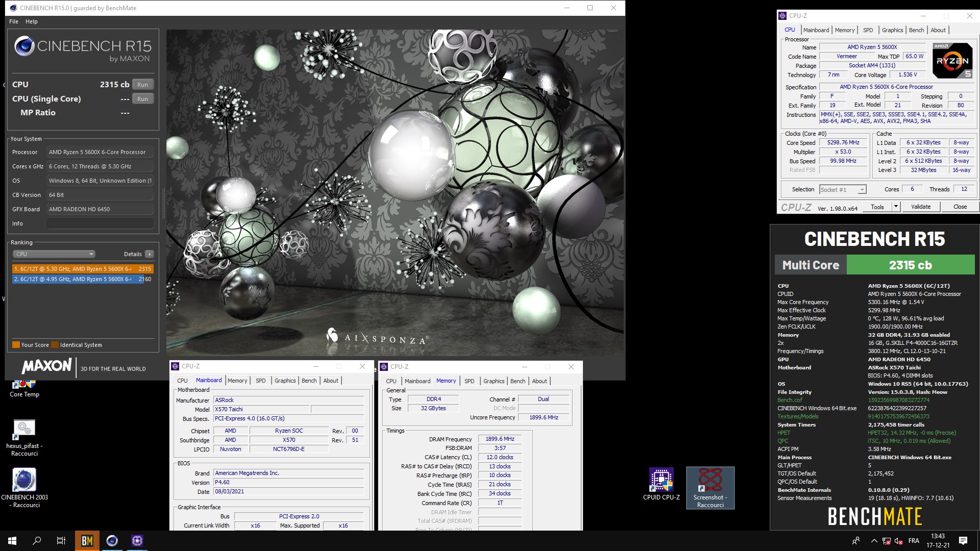Open Socket #1 selection dropdown
The image size is (980, 551).
pyautogui.click(x=843, y=190)
